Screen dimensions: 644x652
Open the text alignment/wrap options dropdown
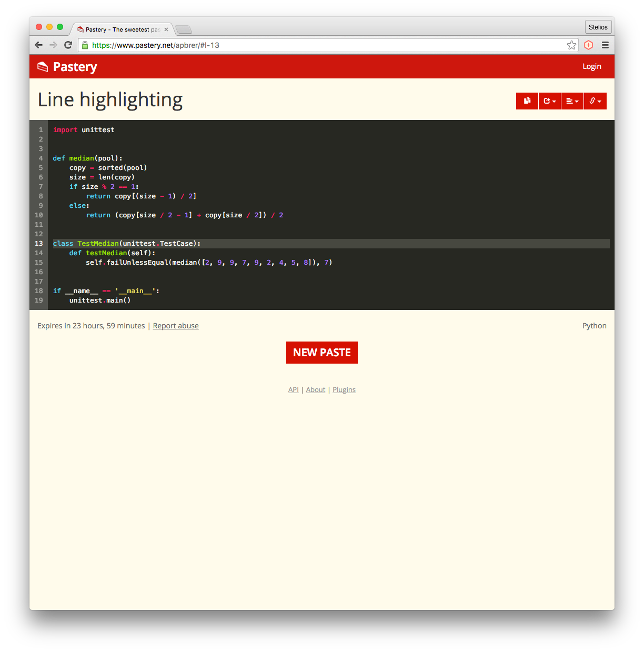(572, 101)
